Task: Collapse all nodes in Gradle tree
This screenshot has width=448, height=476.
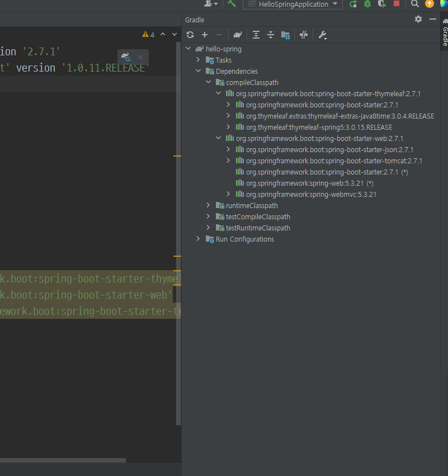Action: pos(271,35)
